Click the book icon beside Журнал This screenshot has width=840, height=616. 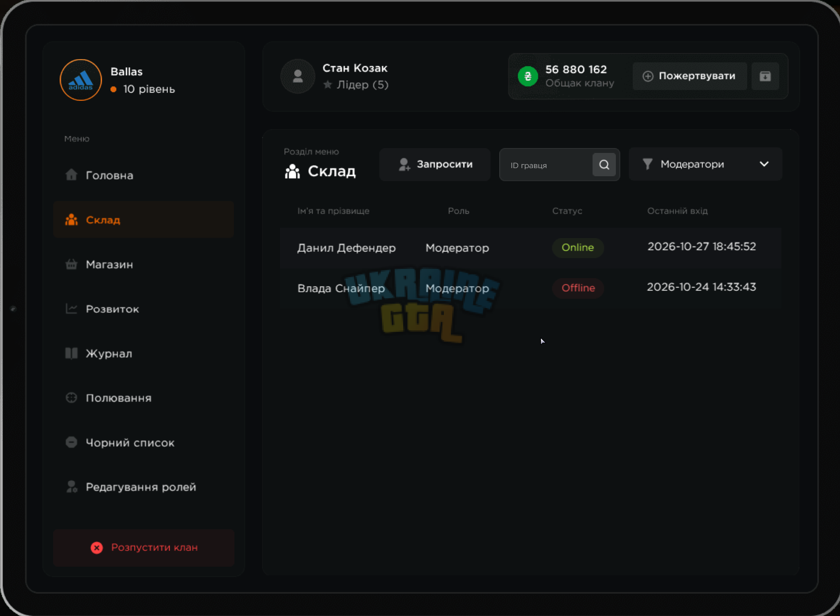(71, 353)
